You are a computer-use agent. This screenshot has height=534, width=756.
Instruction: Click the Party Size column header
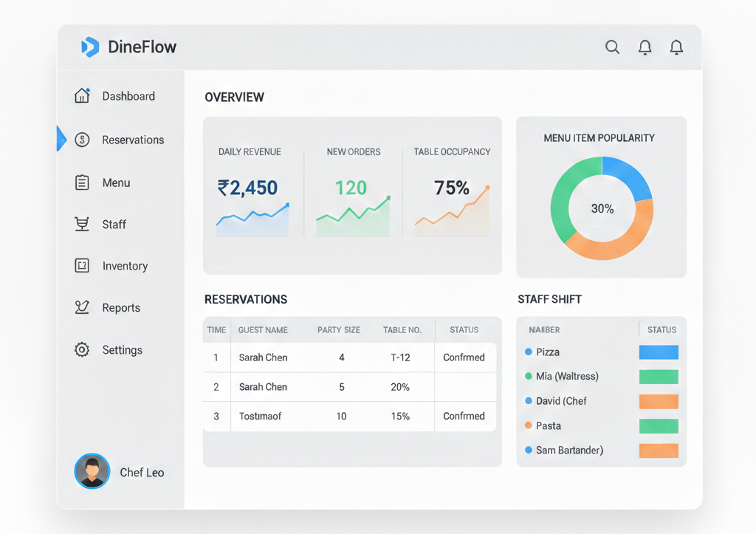pyautogui.click(x=339, y=330)
